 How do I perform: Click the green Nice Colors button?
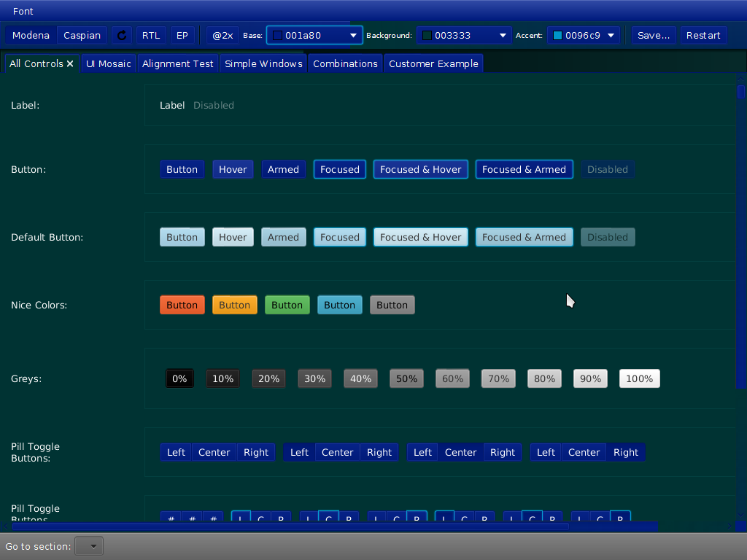coord(287,305)
